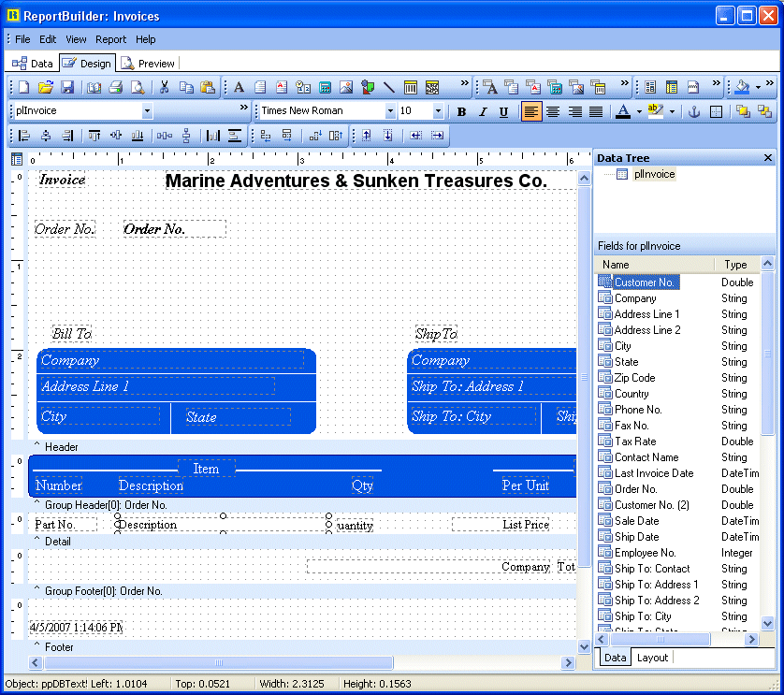Viewport: 784px width, 695px height.
Task: Open the Edit menu
Action: 48,39
